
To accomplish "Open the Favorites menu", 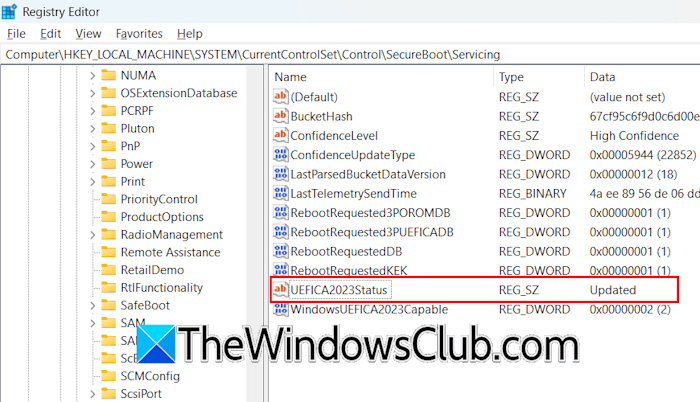I will click(139, 34).
